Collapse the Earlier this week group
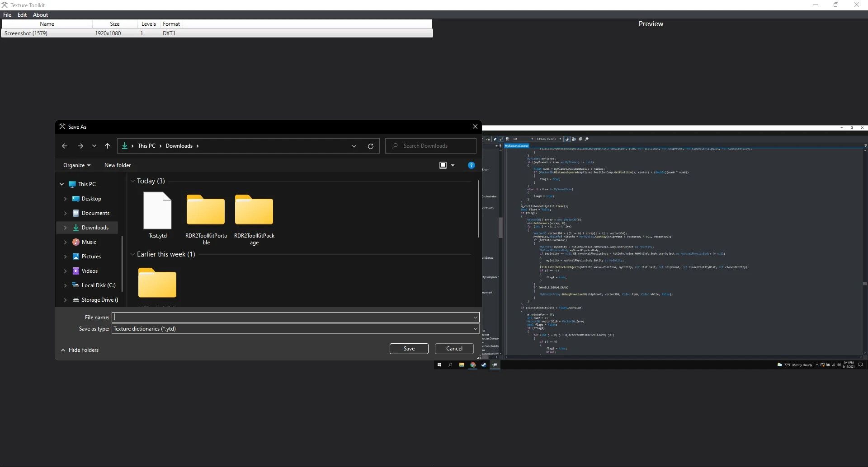868x467 pixels. [x=133, y=254]
